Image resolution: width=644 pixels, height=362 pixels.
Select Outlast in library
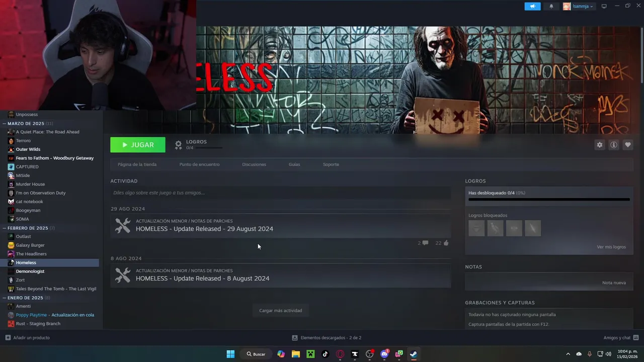(23, 236)
